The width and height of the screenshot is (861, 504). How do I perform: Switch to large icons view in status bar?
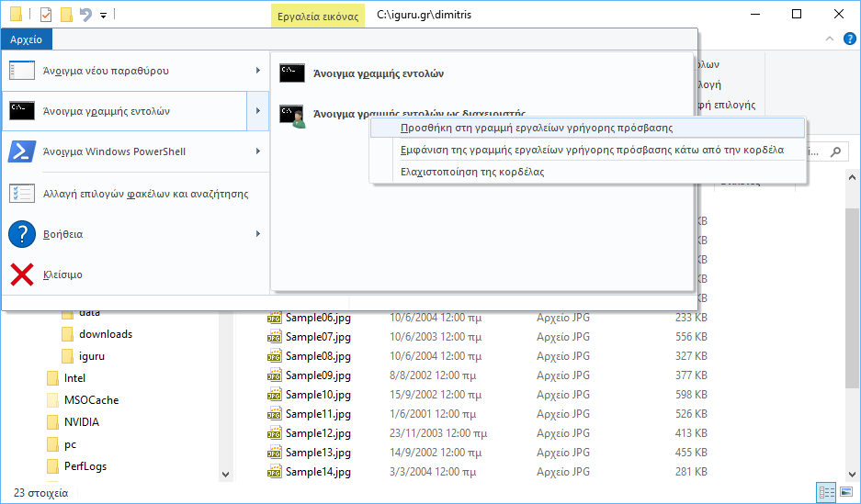(846, 493)
